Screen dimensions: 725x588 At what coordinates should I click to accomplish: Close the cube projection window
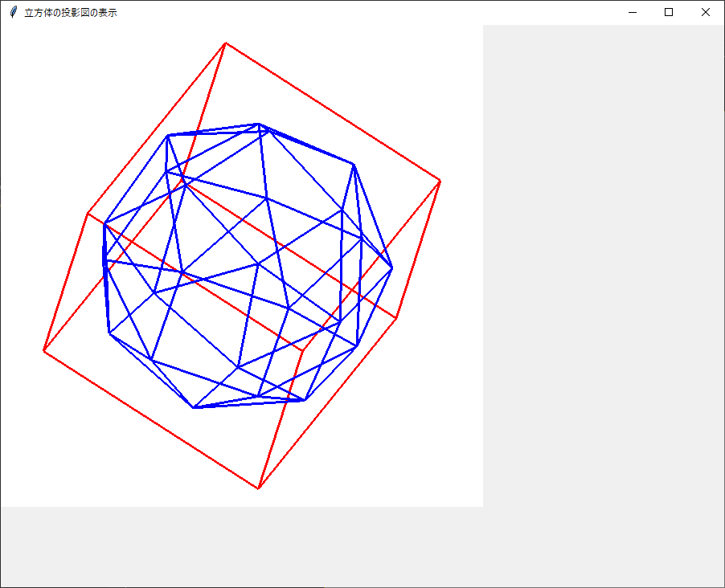[705, 13]
